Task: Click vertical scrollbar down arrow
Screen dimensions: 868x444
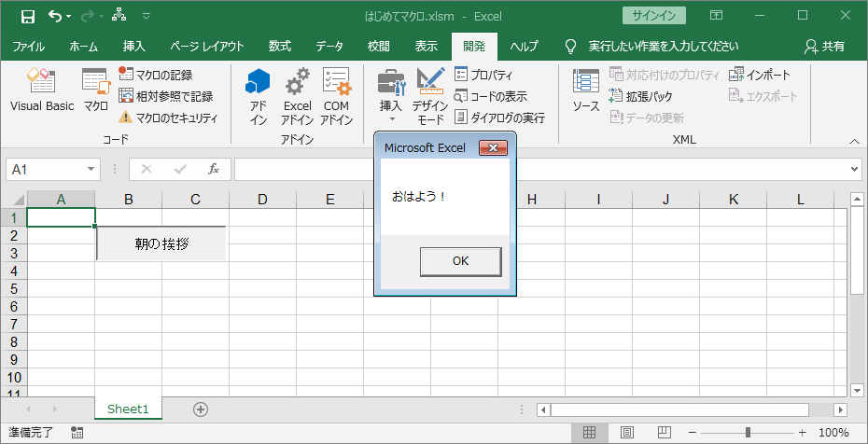Action: pyautogui.click(x=857, y=389)
